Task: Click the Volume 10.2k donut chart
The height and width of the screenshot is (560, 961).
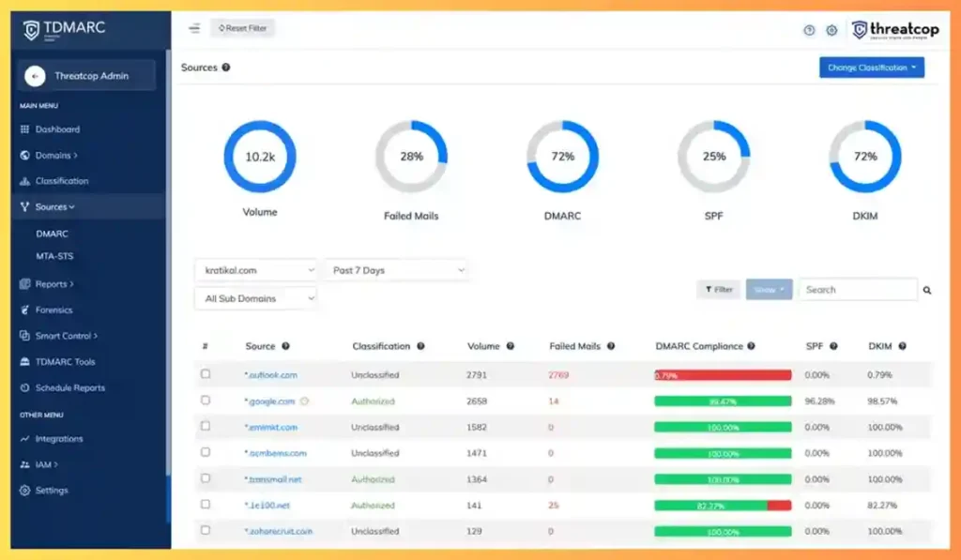Action: click(x=260, y=157)
